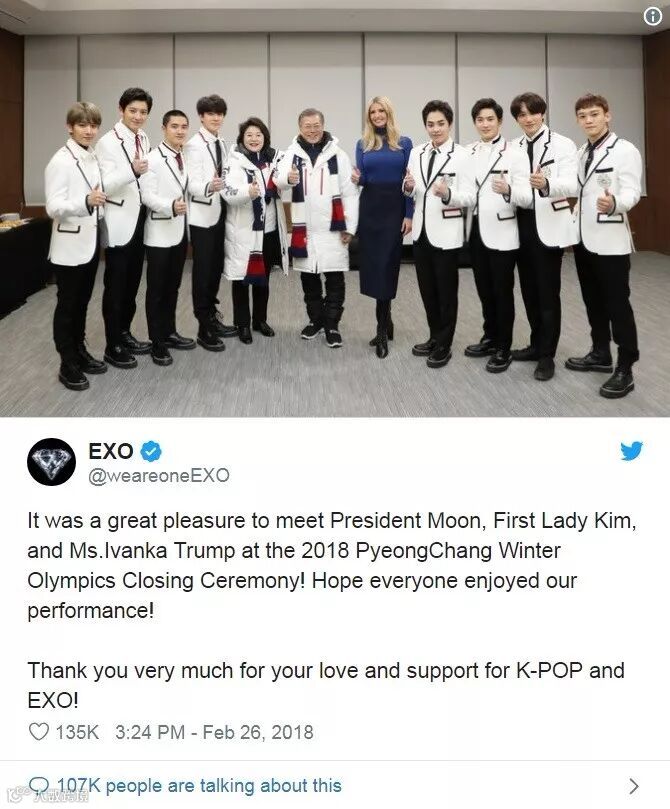670x809 pixels.
Task: Open '107K people are talking about this'
Action: click(x=199, y=785)
